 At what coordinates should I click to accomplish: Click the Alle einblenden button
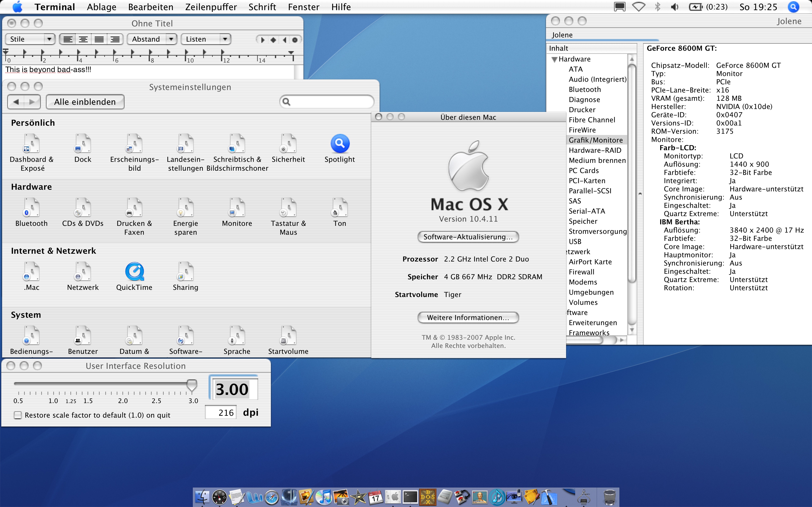[x=85, y=102]
